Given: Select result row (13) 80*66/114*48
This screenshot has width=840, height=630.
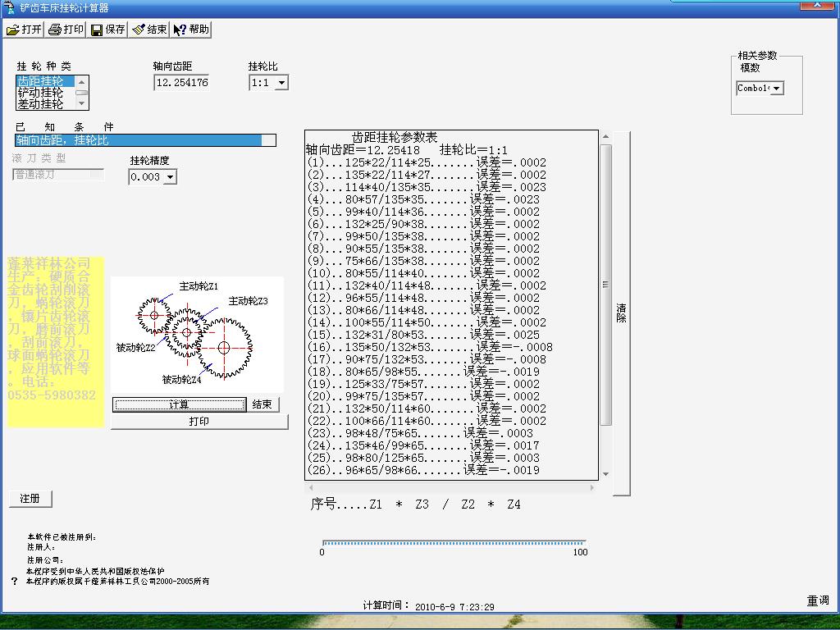Looking at the screenshot, I should click(x=423, y=310).
